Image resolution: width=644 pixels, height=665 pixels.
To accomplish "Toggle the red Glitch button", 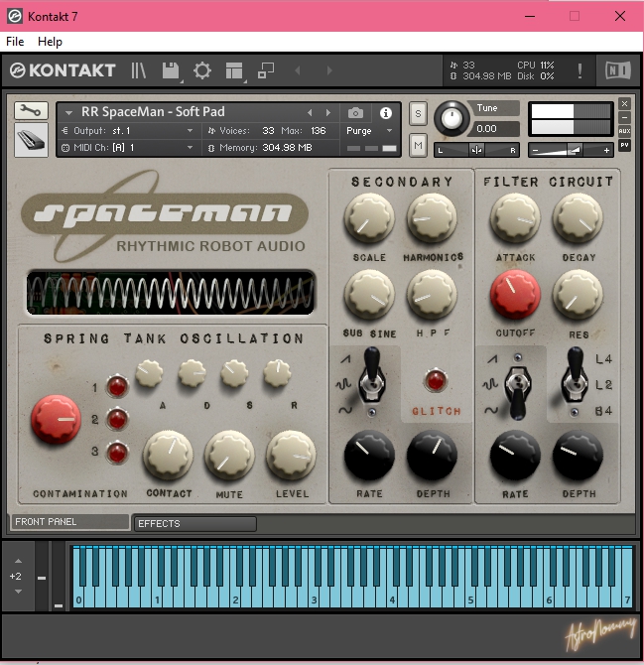I will click(435, 380).
